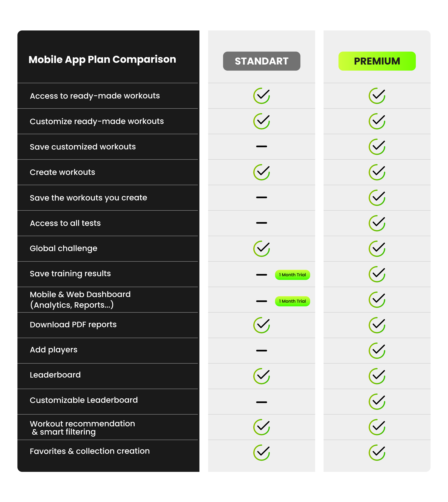Click Standart dash for Add players
The height and width of the screenshot is (502, 448).
261,351
